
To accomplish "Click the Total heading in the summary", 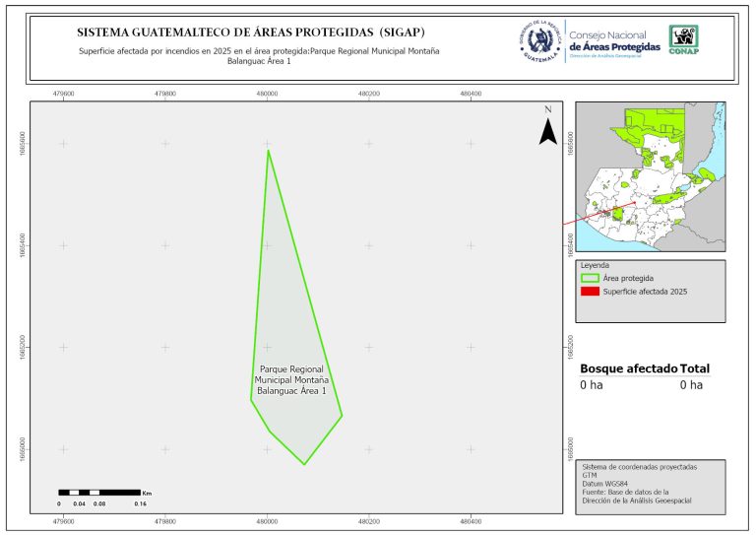I will (x=694, y=368).
